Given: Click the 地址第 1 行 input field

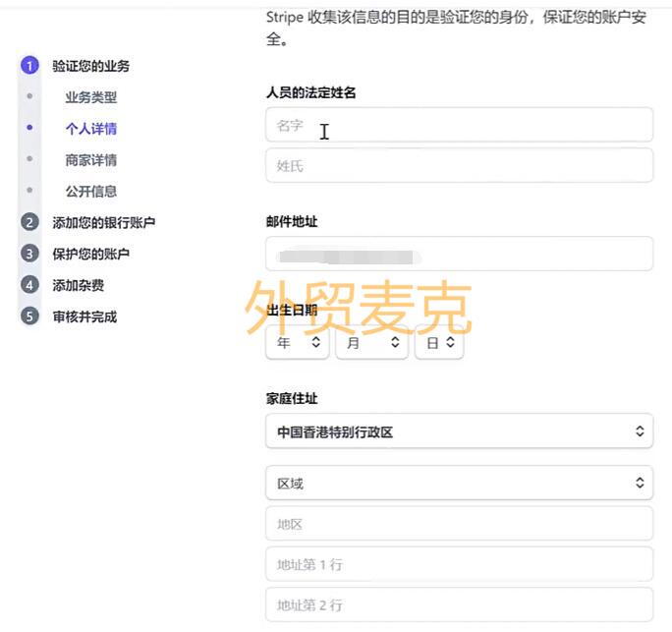Looking at the screenshot, I should pos(459,565).
